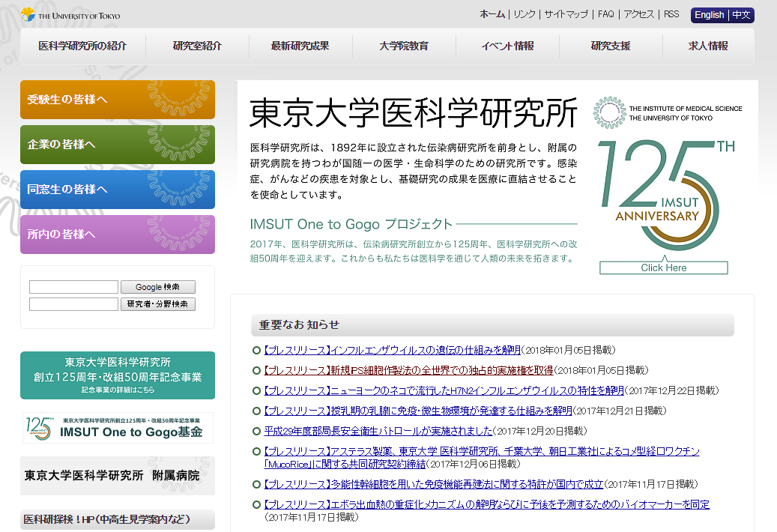
Task: Click the Institute of Medical Science emblem
Action: click(x=609, y=112)
